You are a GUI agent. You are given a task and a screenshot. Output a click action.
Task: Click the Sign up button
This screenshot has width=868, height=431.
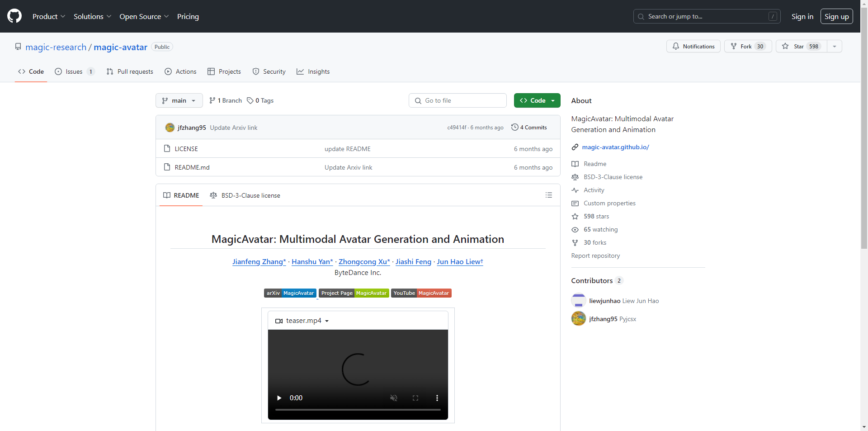pyautogui.click(x=836, y=16)
